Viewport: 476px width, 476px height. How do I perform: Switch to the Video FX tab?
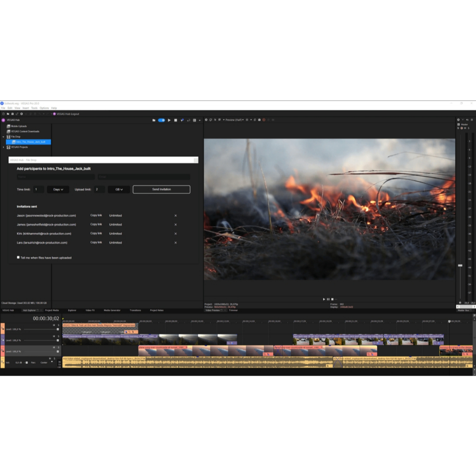90,310
